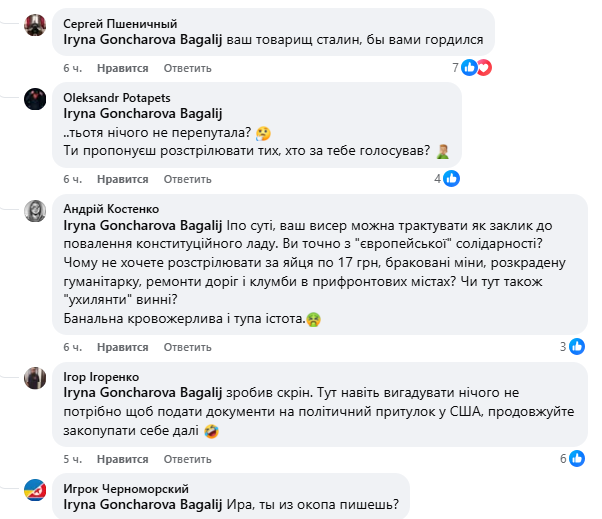The image size is (602, 519).
Task: Reply to Сергей Пшеничный's comment
Action: 188,68
